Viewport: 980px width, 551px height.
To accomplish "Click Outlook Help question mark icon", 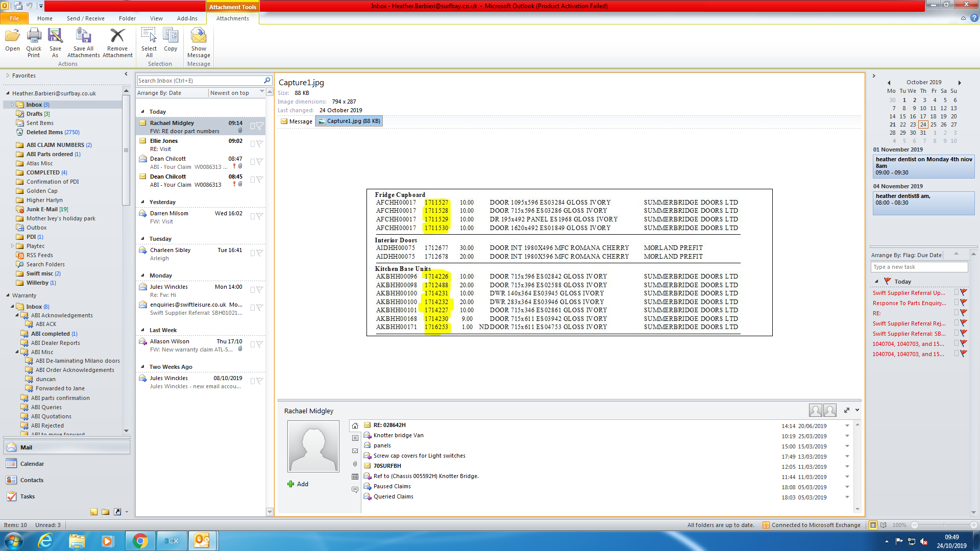I will 974,18.
